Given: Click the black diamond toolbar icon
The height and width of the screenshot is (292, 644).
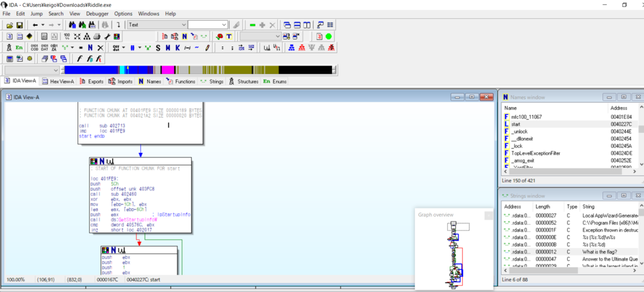Looking at the screenshot, I should pyautogui.click(x=29, y=36).
